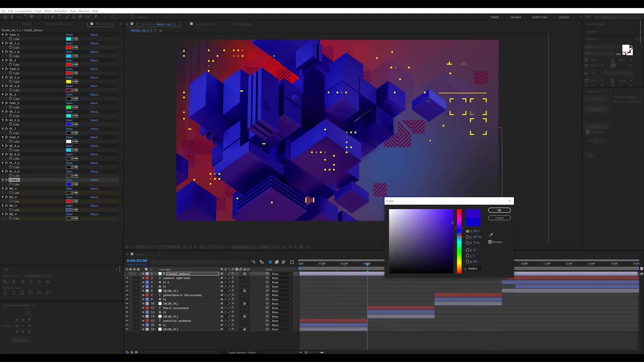Click About link for CUBES effect
The width and height of the screenshot is (644, 362).
coord(95,180)
